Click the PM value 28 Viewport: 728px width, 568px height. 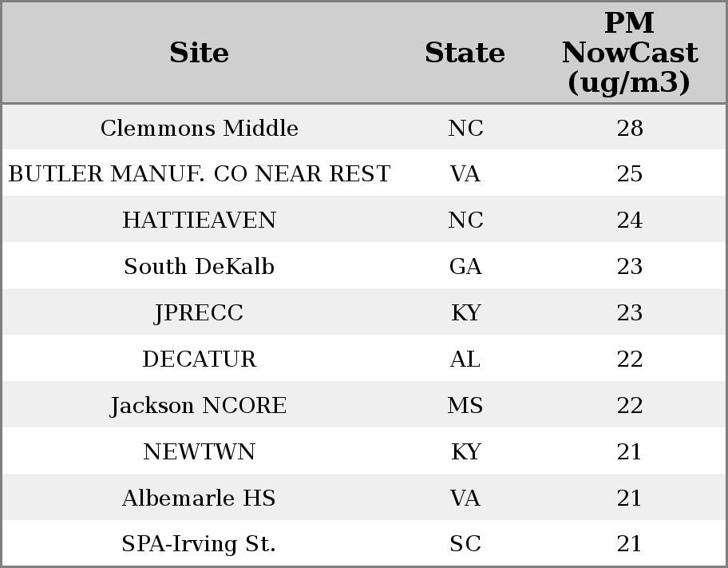[630, 129]
